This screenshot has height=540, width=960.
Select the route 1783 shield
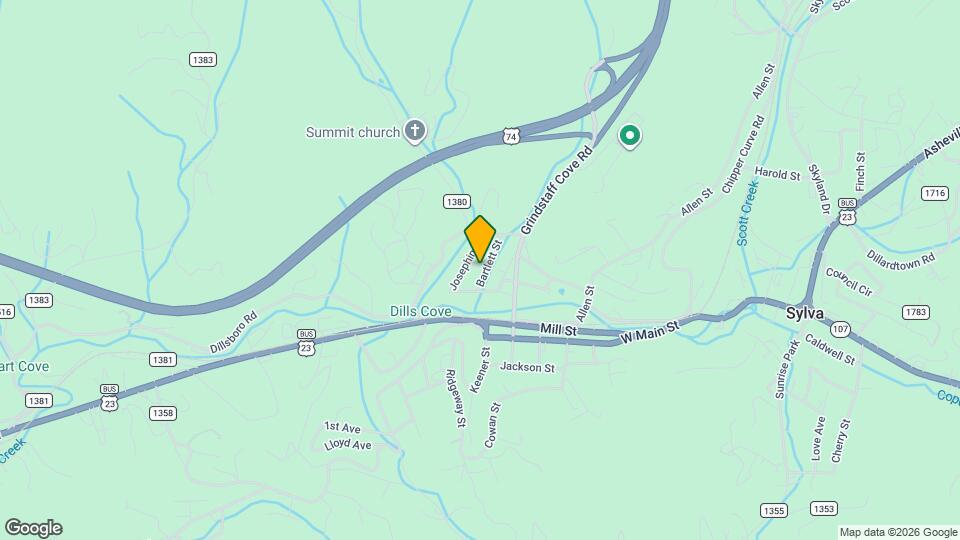915,312
